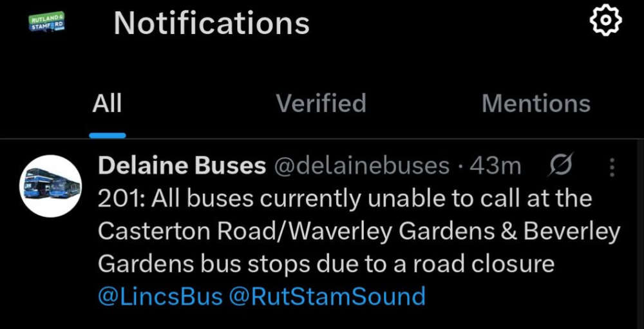The width and height of the screenshot is (644, 329).
Task: Select the All notifications tab
Action: pos(107,104)
